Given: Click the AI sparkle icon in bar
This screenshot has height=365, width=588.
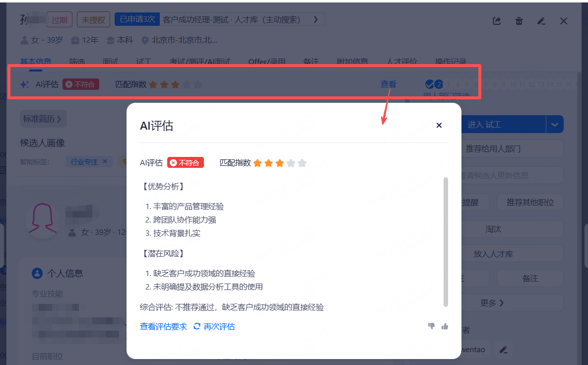Looking at the screenshot, I should point(24,84).
